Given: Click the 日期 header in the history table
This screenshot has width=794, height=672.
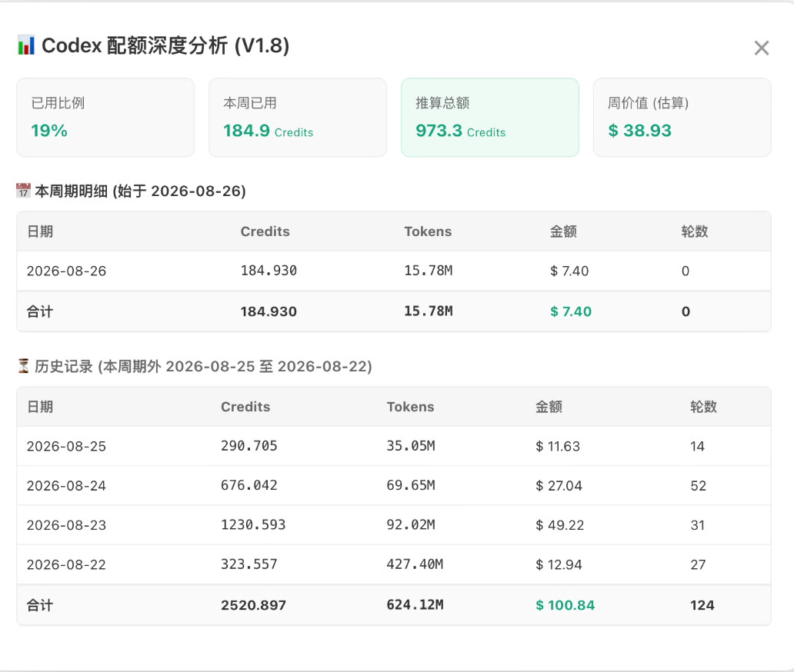Looking at the screenshot, I should click(x=40, y=406).
